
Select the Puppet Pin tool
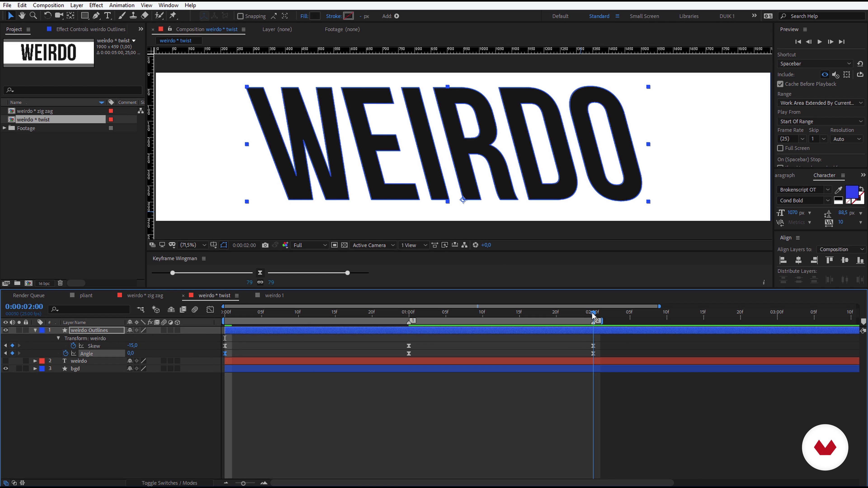click(x=173, y=16)
